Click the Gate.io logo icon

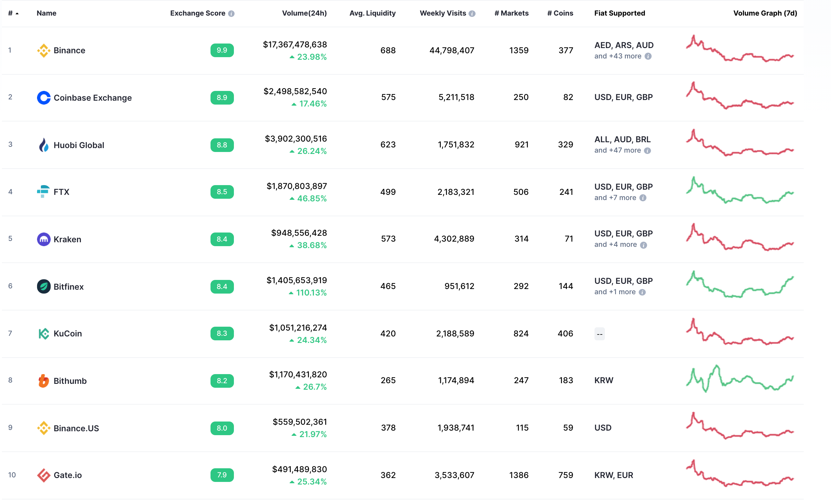coord(44,475)
